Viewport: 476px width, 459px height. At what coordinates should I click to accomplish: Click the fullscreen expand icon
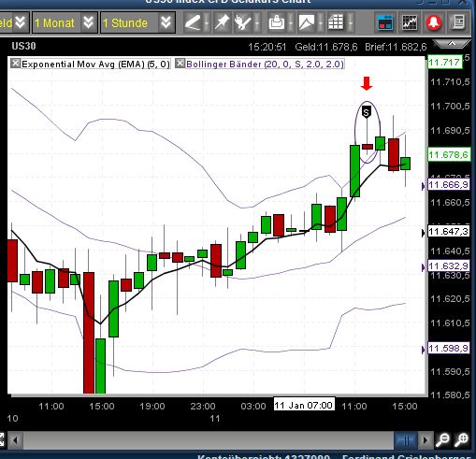click(x=2, y=440)
